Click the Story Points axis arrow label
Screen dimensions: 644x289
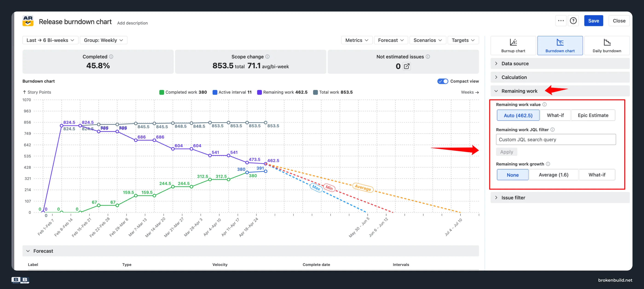[x=37, y=92]
